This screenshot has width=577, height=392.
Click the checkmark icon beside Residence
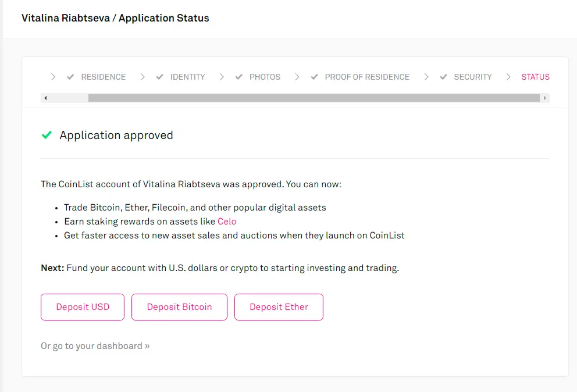70,77
